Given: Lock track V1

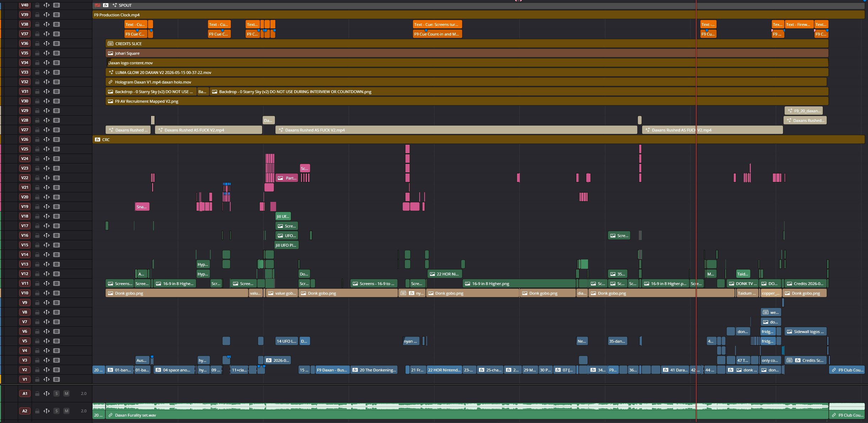Looking at the screenshot, I should [x=37, y=379].
